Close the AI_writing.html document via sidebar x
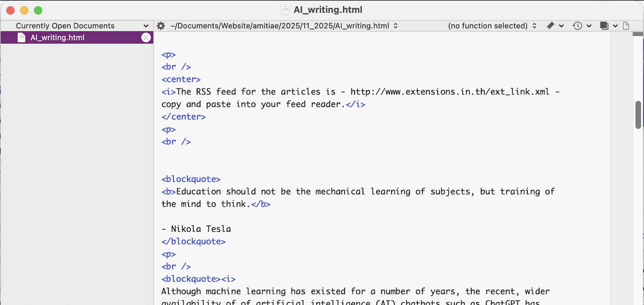The height and width of the screenshot is (305, 644). (x=145, y=37)
